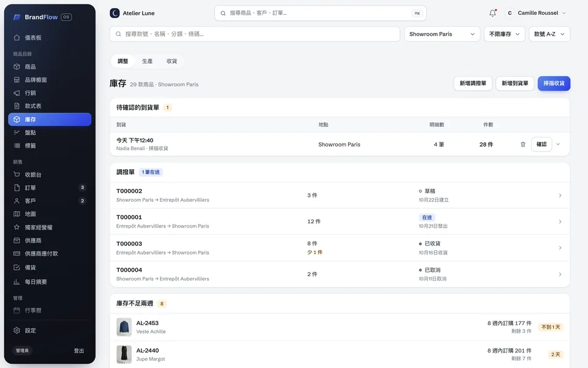Open transfer T000003 chevron
The image size is (588, 368).
pyautogui.click(x=560, y=248)
